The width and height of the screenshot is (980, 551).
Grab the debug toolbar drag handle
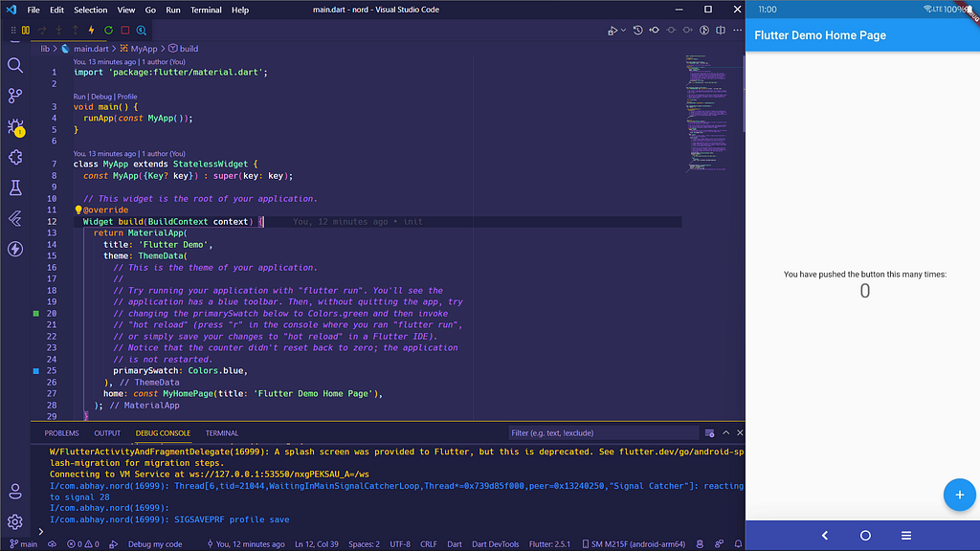pyautogui.click(x=13, y=30)
